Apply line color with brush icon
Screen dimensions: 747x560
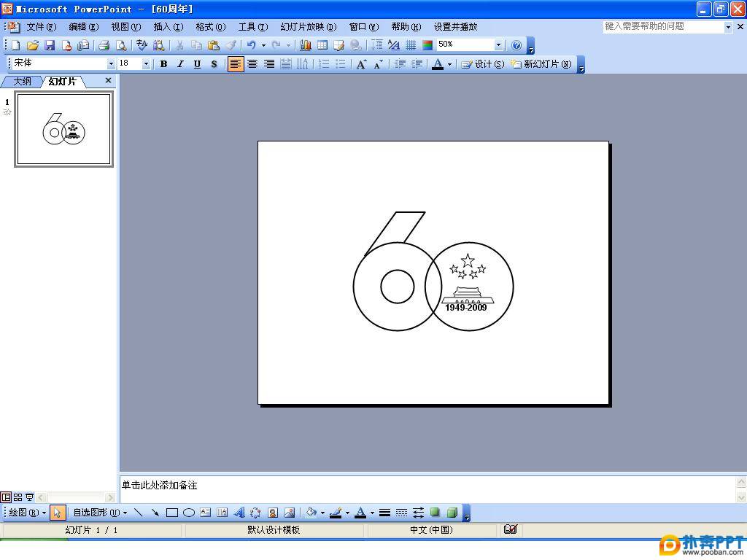[336, 513]
